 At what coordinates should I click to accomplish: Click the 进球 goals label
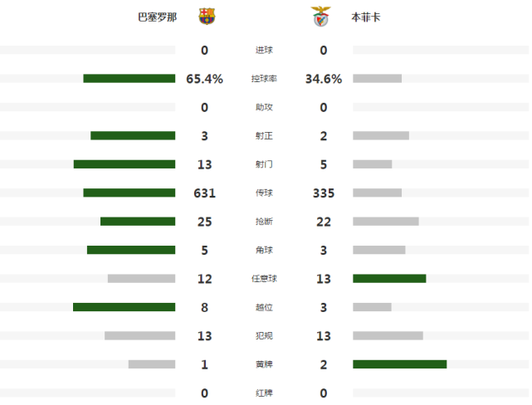tap(264, 50)
